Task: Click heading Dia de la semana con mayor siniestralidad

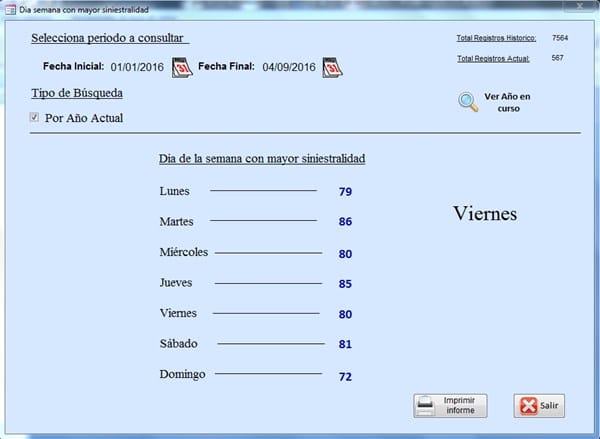Action: (262, 158)
